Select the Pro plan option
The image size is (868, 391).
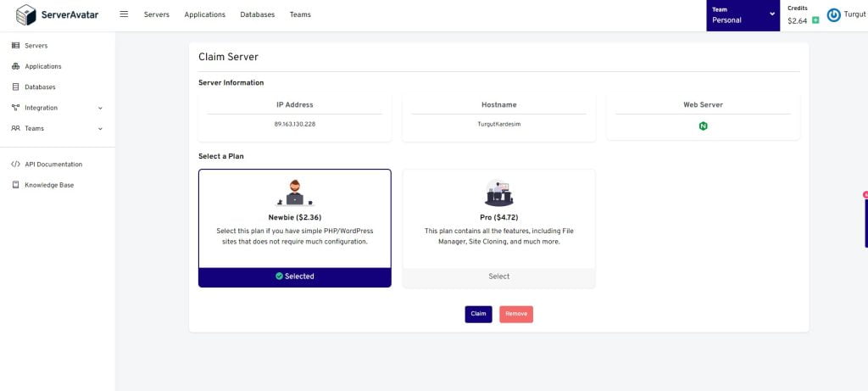coord(498,276)
